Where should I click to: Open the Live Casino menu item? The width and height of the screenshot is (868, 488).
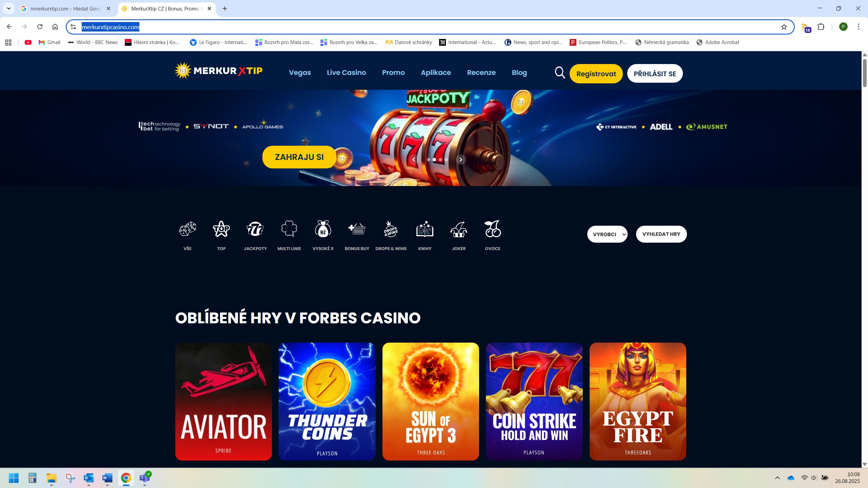coord(346,73)
